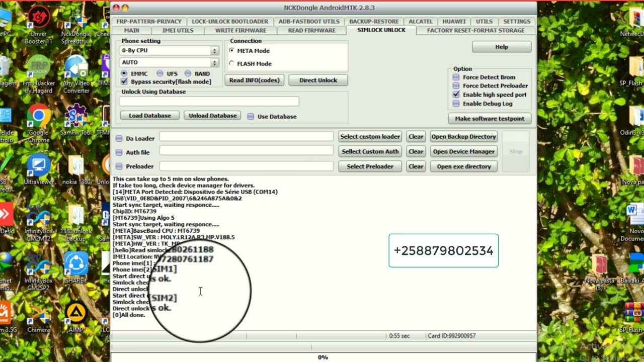Click Read INFO(codes) button
The image size is (644, 362).
[x=255, y=80]
